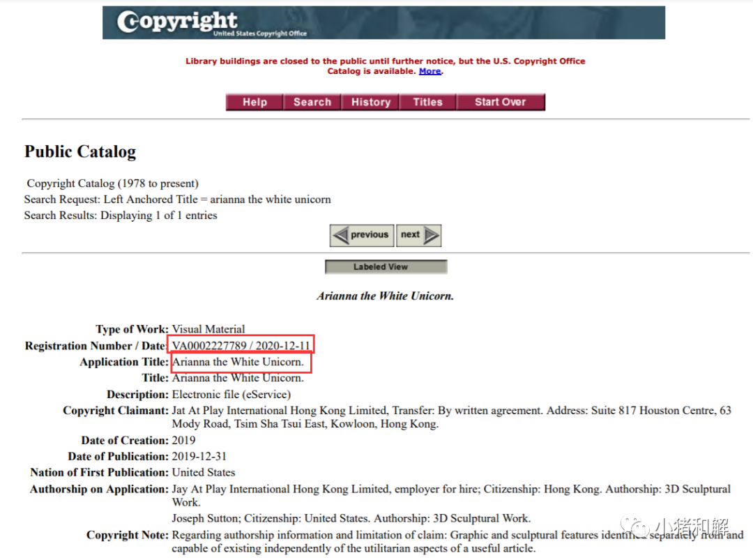Click the Public Catalog heading
This screenshot has height=560, width=753.
80,152
